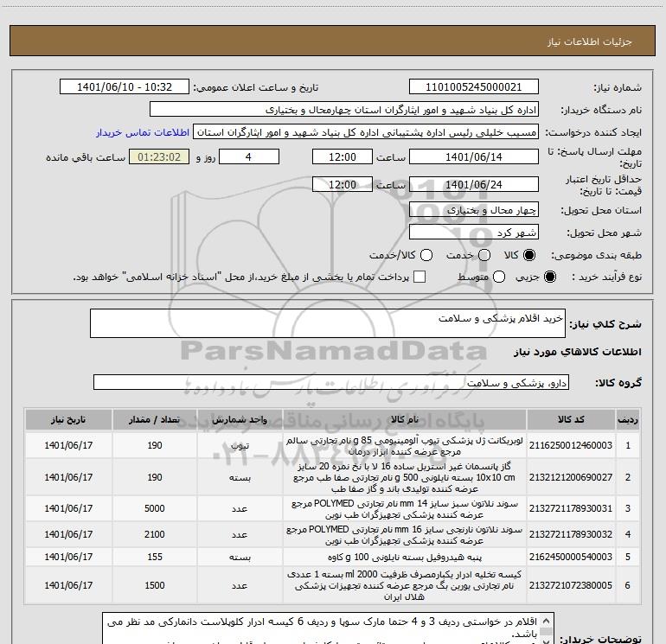
Task: Click the unit تیوب in row 1
Action: pos(240,445)
